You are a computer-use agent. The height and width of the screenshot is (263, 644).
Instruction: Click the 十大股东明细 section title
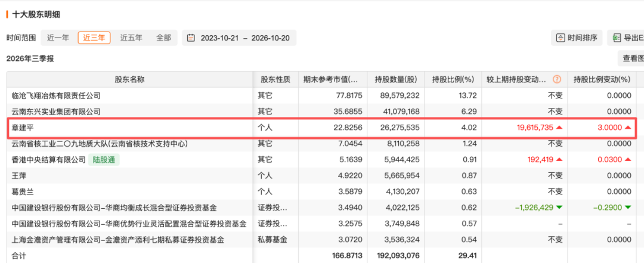(x=36, y=14)
